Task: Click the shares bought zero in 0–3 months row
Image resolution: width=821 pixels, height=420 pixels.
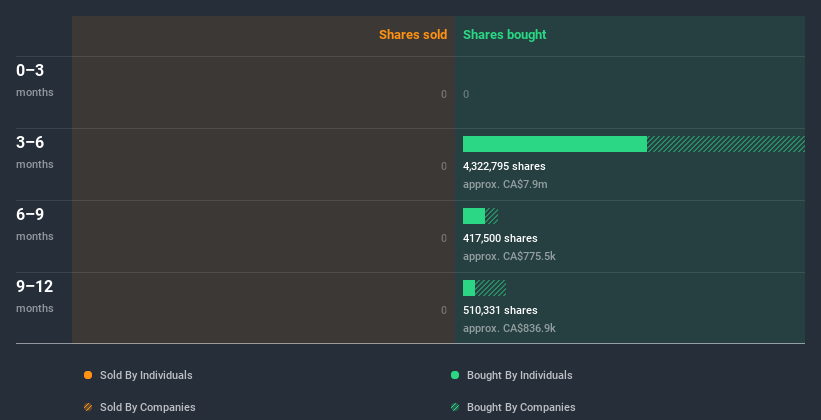Action: tap(466, 95)
